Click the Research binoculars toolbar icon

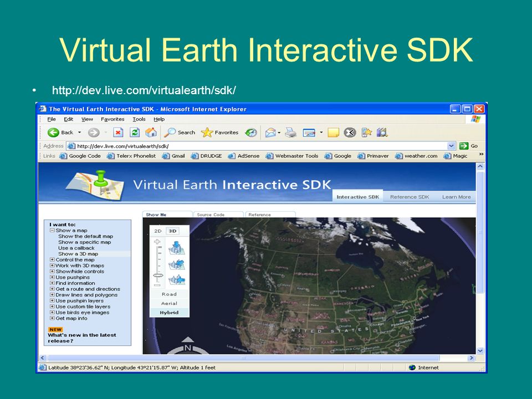[x=382, y=132]
